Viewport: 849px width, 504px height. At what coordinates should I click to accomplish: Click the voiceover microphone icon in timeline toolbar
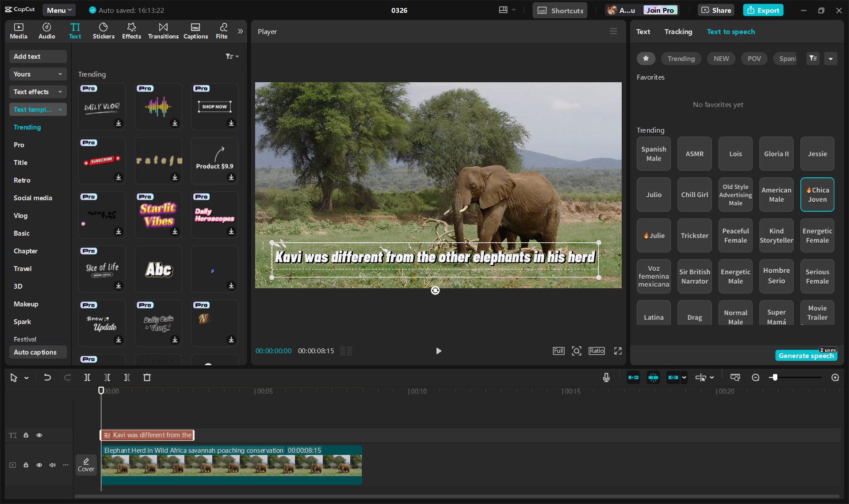click(x=606, y=377)
